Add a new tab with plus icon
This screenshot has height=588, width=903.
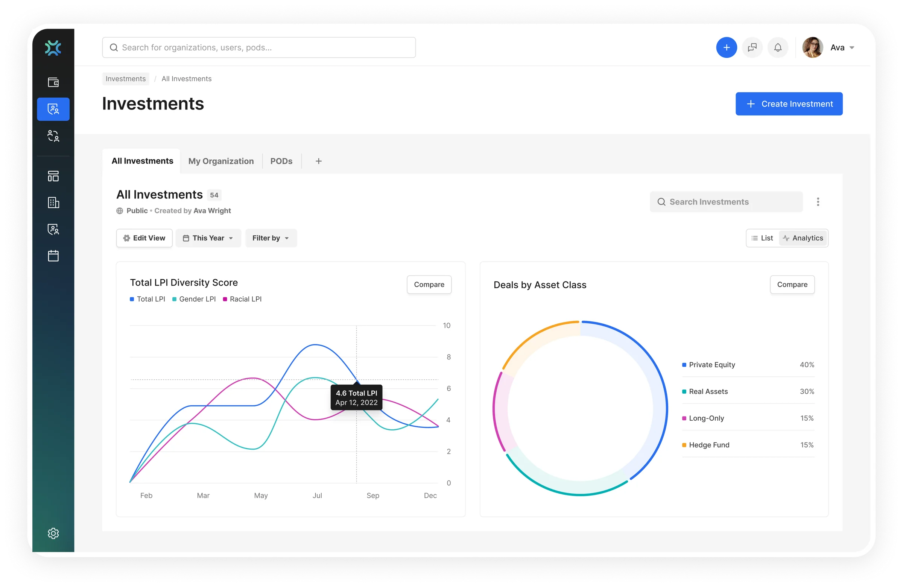click(x=319, y=161)
